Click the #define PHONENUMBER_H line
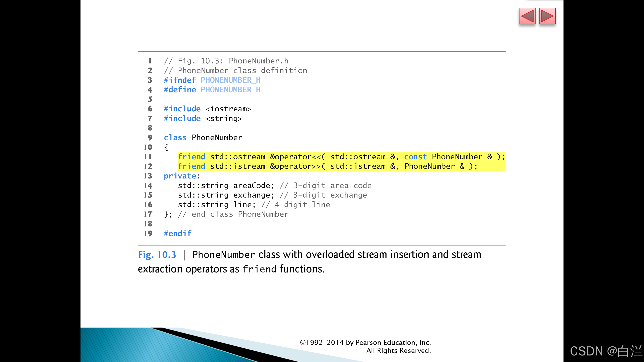 (212, 89)
